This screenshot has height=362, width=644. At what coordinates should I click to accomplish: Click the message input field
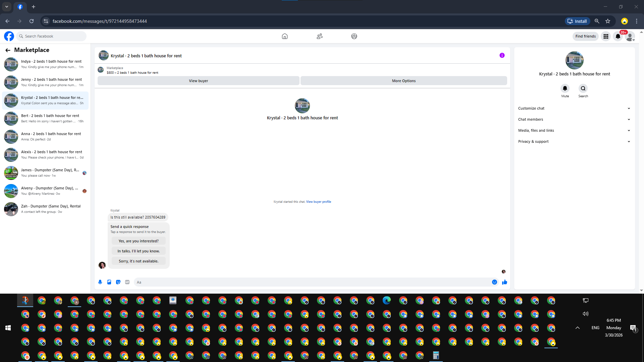(312, 282)
